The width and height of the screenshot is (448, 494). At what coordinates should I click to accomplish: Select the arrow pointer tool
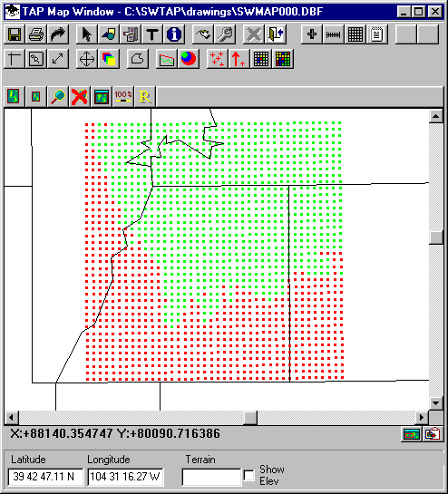pyautogui.click(x=87, y=34)
